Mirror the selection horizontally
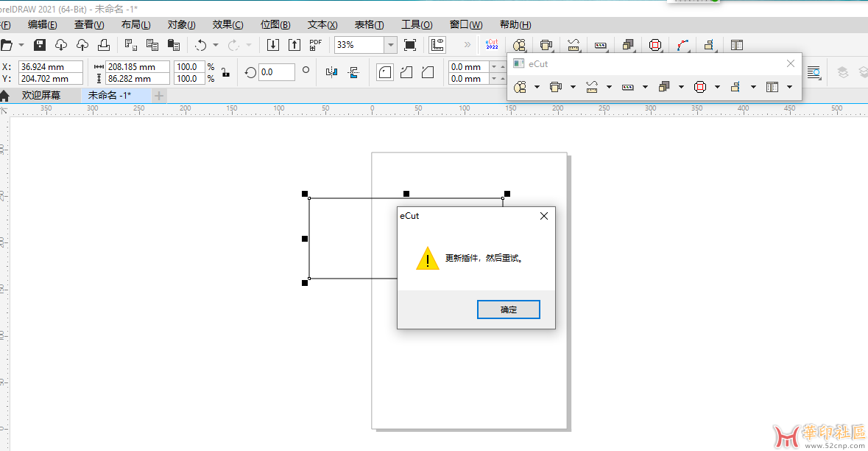Image resolution: width=868 pixels, height=451 pixels. click(x=331, y=72)
